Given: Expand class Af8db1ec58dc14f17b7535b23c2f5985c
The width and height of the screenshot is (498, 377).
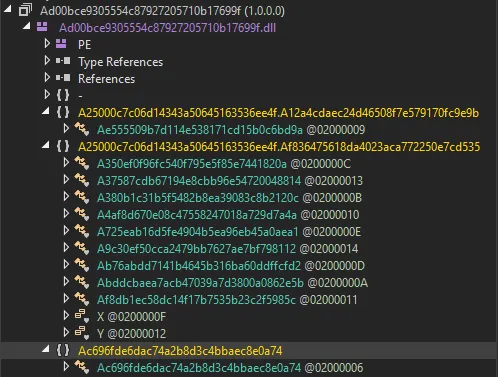Looking at the screenshot, I should point(66,298).
